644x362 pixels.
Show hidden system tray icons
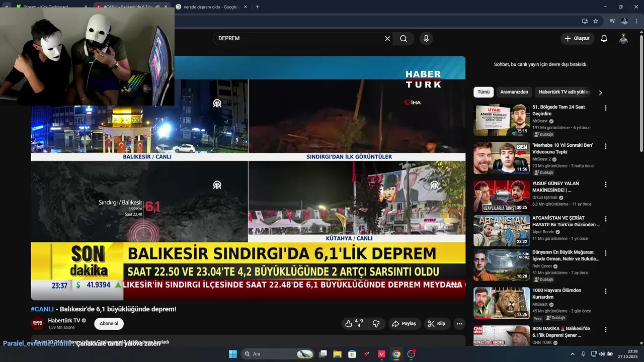coord(572,354)
